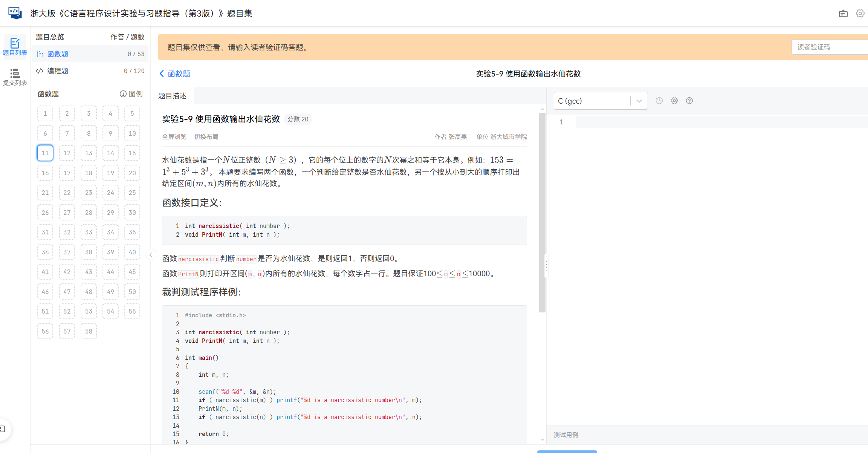Click the 全屏浏览 link
The height and width of the screenshot is (453, 868).
(x=174, y=137)
